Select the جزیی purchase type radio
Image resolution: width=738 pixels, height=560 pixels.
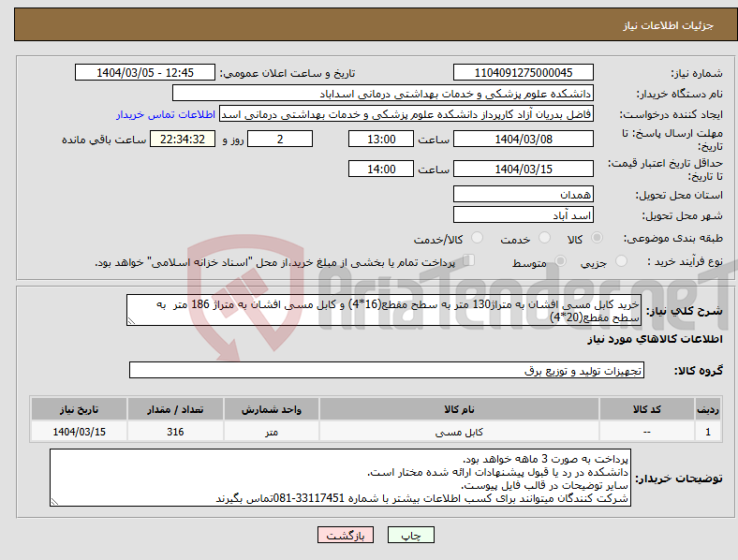[621, 260]
